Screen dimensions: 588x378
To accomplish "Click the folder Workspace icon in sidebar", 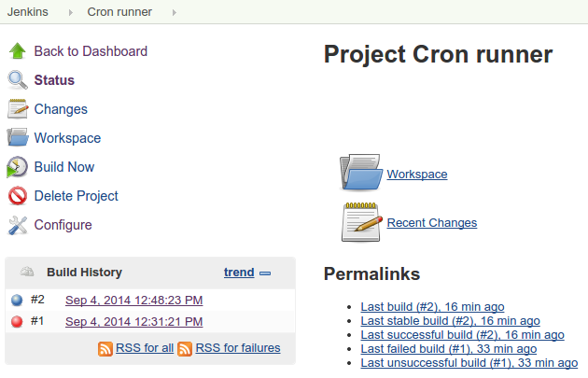I will (17, 137).
